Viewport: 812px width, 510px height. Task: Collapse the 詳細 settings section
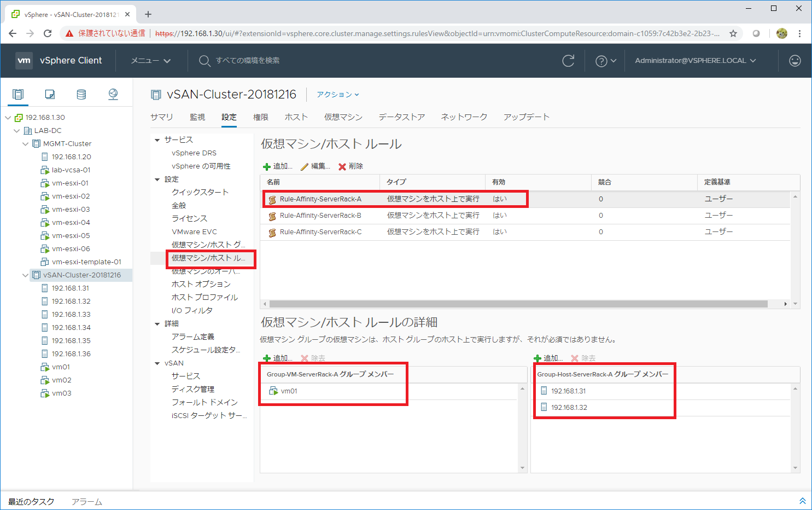(x=157, y=324)
